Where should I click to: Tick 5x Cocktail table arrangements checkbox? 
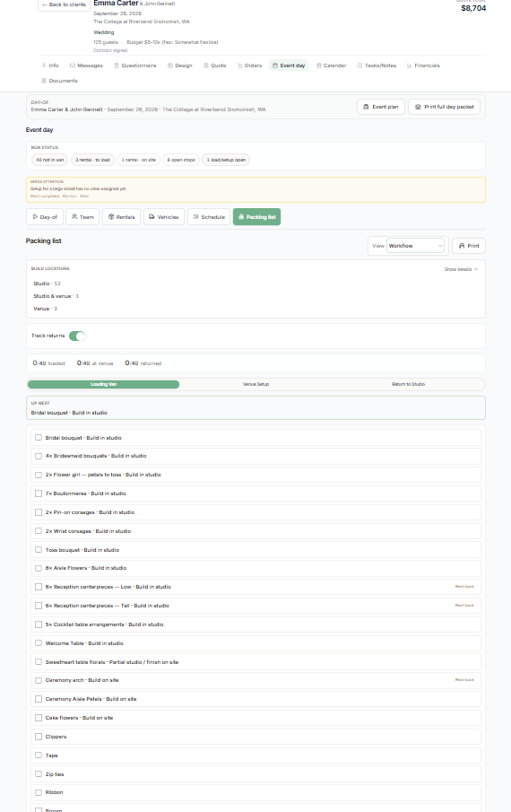(x=39, y=624)
